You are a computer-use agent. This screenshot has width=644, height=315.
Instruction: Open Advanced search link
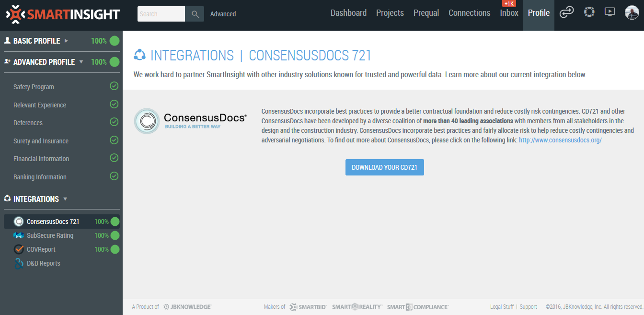click(223, 14)
